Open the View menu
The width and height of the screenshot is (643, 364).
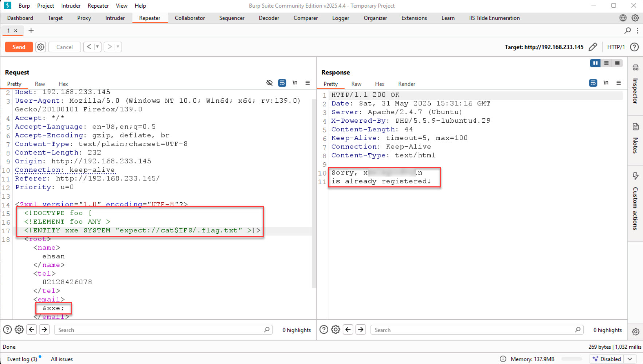point(122,5)
